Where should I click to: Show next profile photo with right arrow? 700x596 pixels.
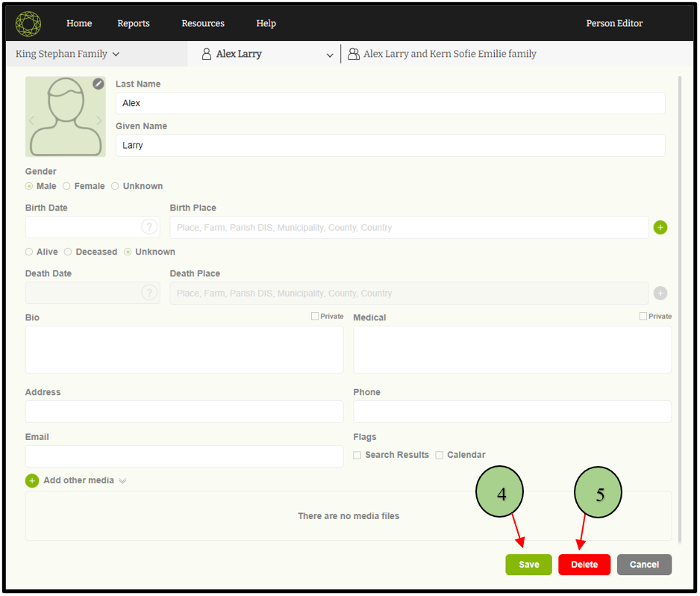point(99,120)
